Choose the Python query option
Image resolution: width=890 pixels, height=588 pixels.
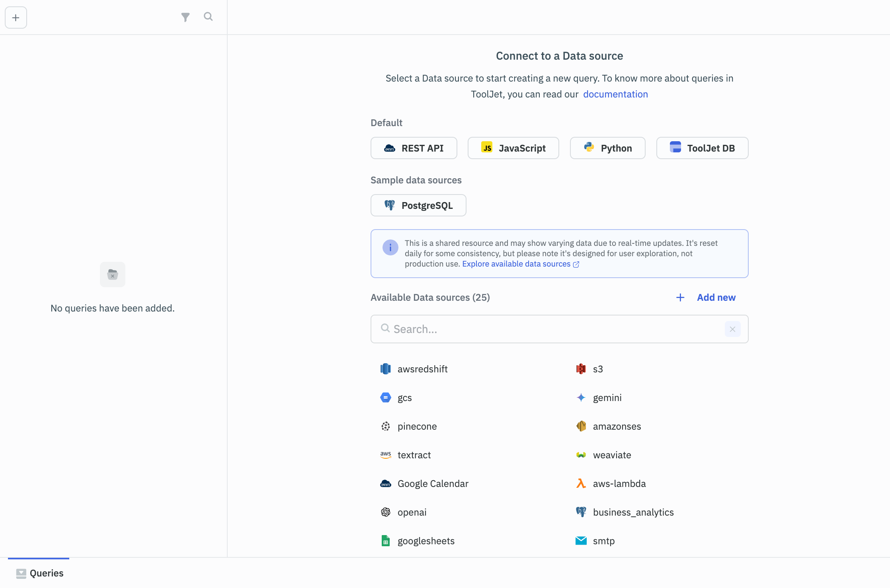[x=607, y=148]
